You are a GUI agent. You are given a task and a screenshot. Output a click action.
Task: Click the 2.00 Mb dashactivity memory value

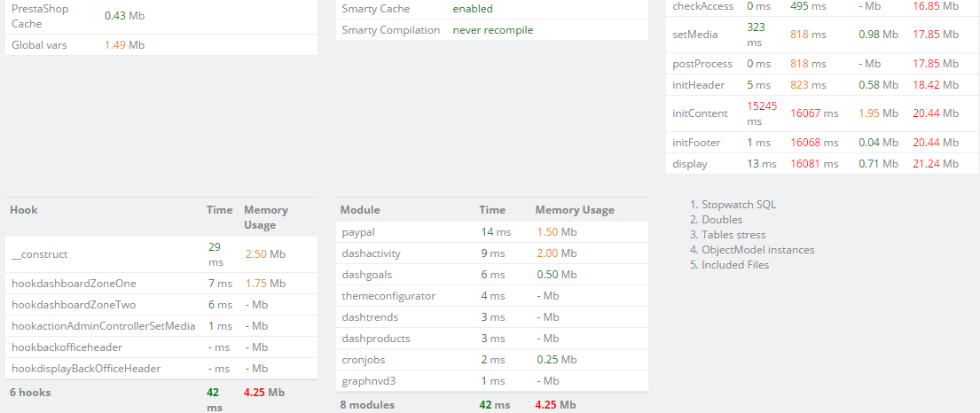pyautogui.click(x=556, y=253)
